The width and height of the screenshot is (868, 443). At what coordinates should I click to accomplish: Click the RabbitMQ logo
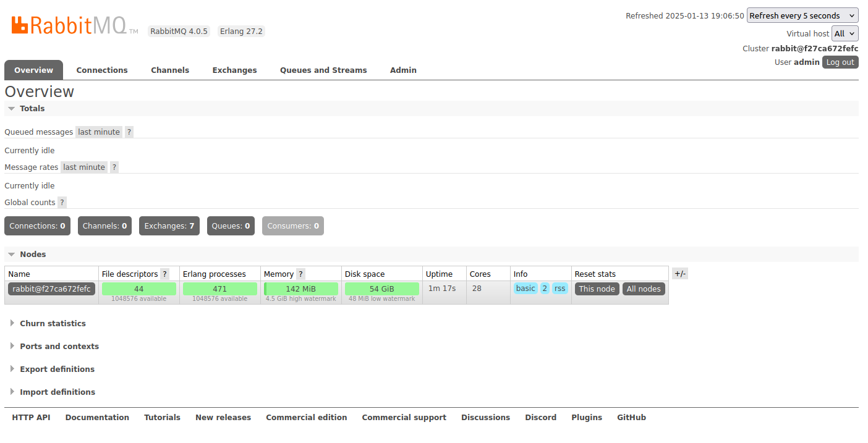click(75, 25)
